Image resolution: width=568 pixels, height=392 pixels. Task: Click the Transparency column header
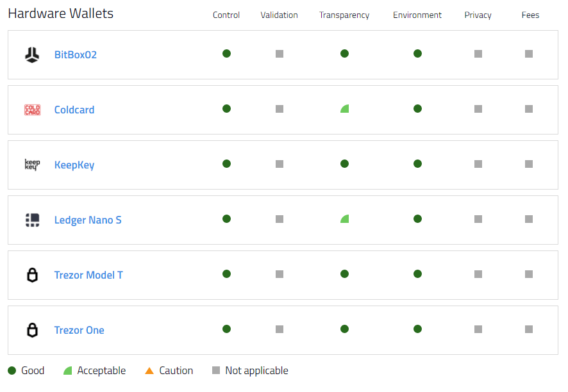[344, 15]
